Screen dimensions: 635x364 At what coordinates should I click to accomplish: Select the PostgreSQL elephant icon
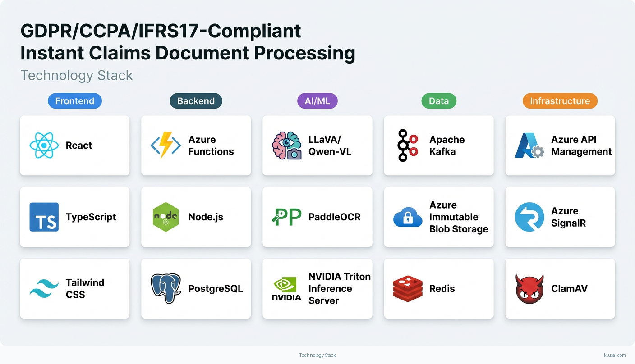tap(166, 288)
